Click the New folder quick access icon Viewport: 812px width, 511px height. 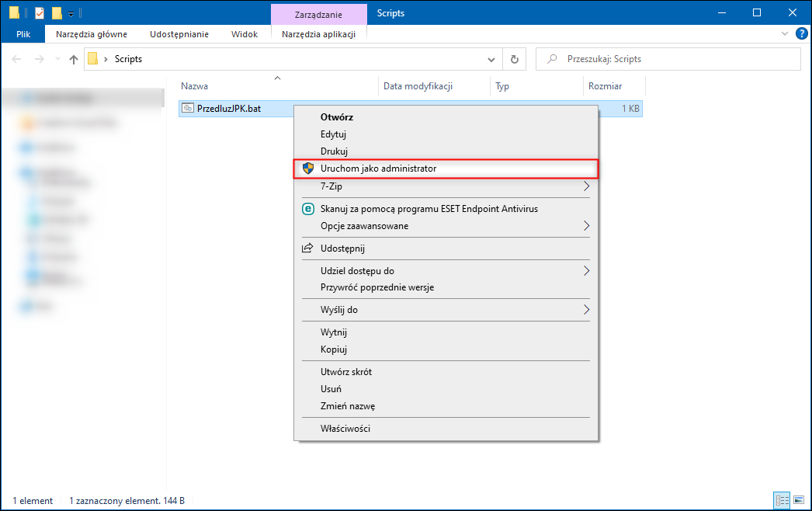click(x=57, y=12)
